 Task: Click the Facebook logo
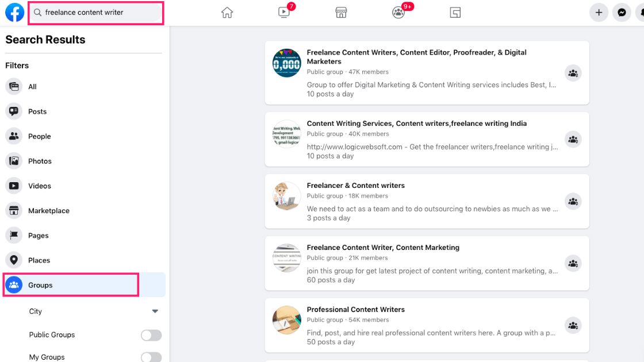pyautogui.click(x=14, y=12)
